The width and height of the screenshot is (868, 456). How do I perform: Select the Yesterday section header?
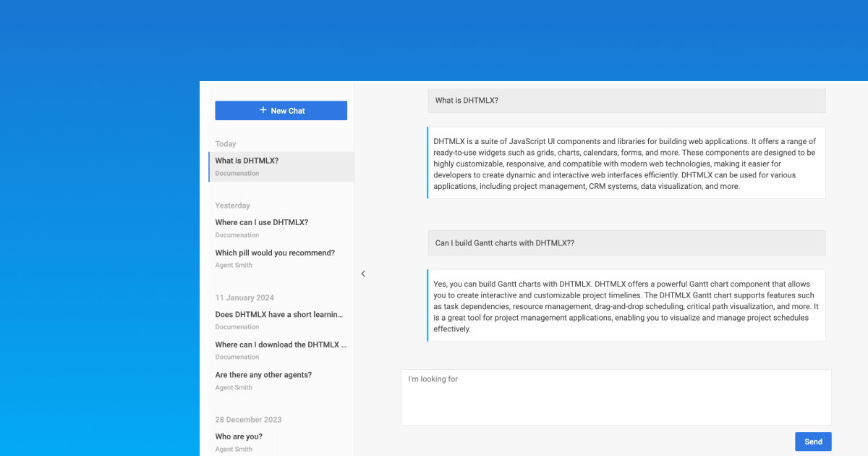(x=232, y=206)
